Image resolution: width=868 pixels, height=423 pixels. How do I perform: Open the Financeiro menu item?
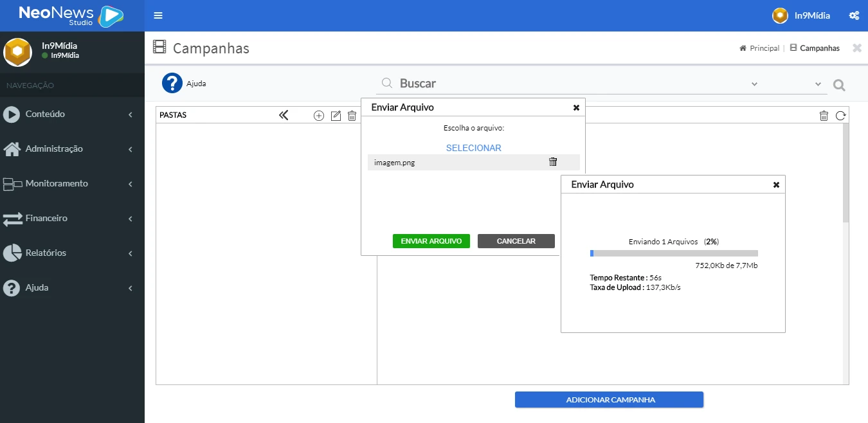pos(72,219)
